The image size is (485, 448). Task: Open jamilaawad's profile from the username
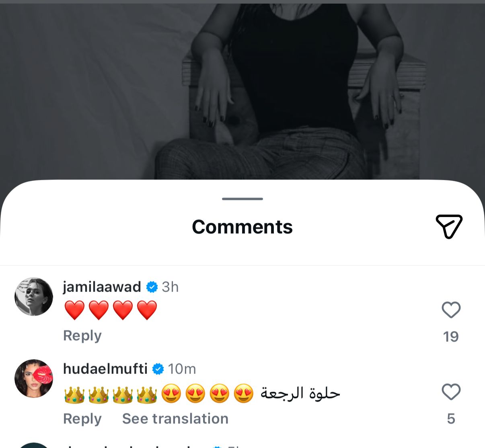pyautogui.click(x=101, y=287)
